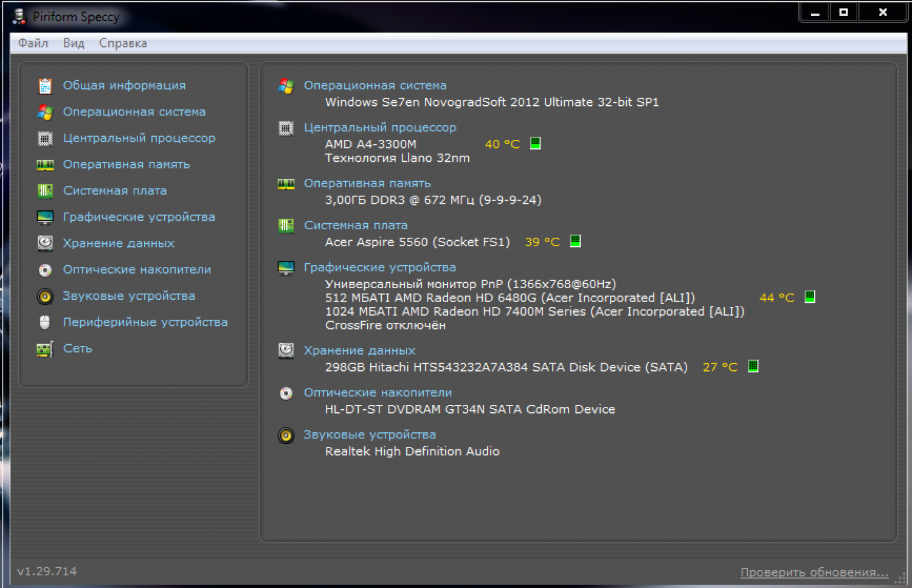The width and height of the screenshot is (912, 588).
Task: Show Оперативная память sidebar section
Action: coord(126,165)
